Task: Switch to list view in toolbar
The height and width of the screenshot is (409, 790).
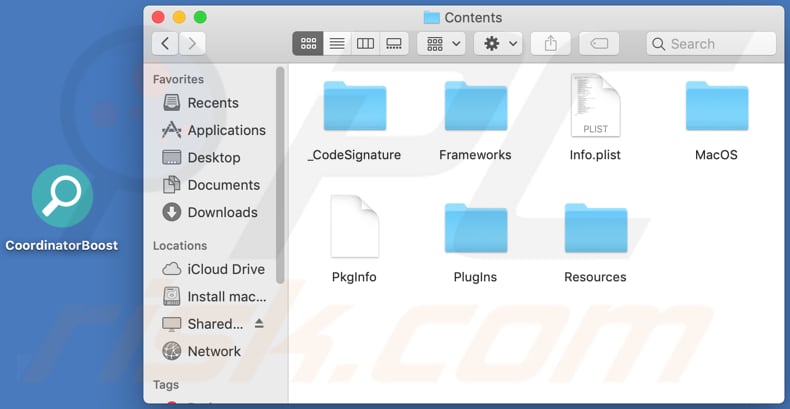Action: click(337, 44)
